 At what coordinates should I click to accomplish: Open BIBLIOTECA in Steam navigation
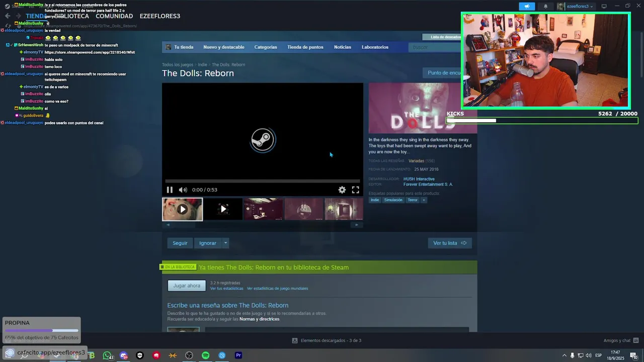coord(72,16)
